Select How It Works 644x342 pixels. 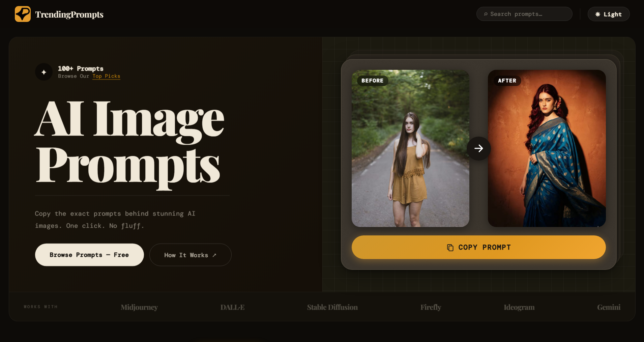point(190,255)
